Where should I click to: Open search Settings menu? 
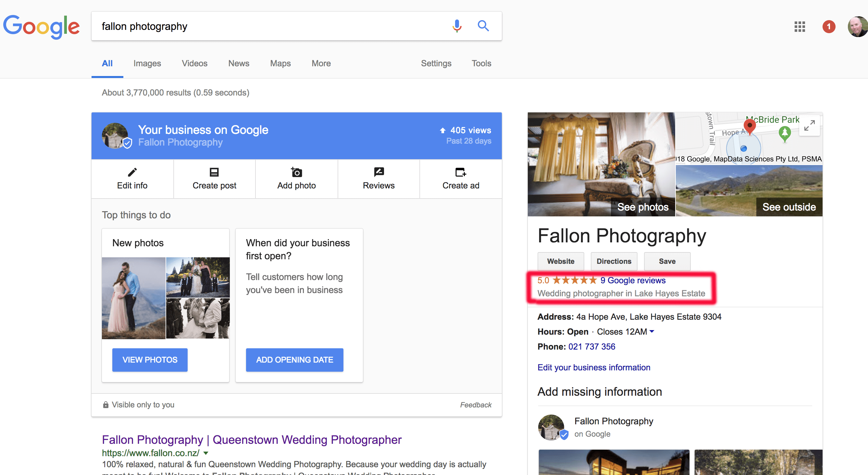(x=436, y=63)
